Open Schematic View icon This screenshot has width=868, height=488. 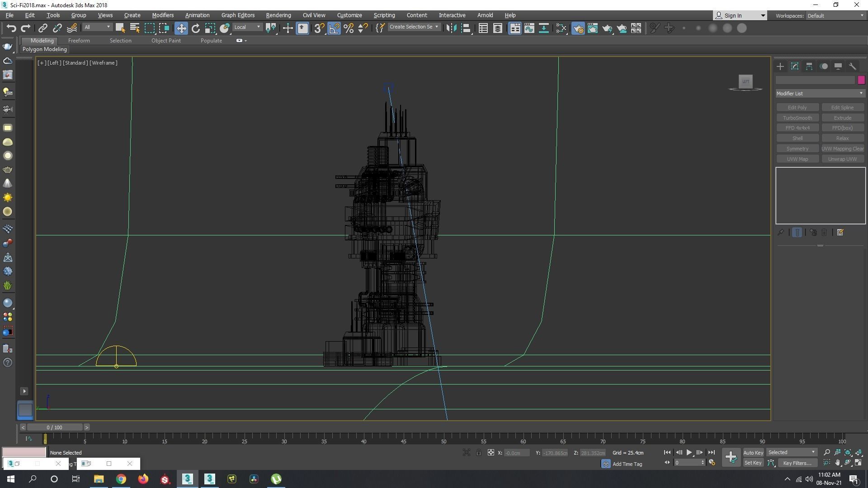pyautogui.click(x=543, y=28)
